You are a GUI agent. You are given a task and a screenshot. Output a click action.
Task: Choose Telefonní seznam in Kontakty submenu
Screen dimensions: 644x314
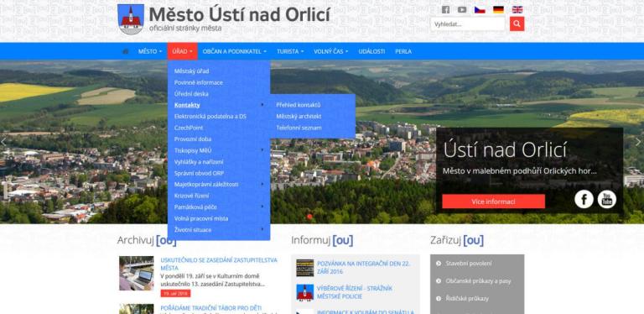click(299, 128)
